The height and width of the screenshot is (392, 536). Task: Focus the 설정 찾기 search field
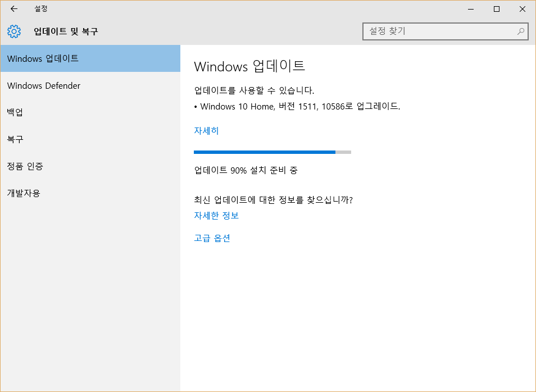click(446, 31)
